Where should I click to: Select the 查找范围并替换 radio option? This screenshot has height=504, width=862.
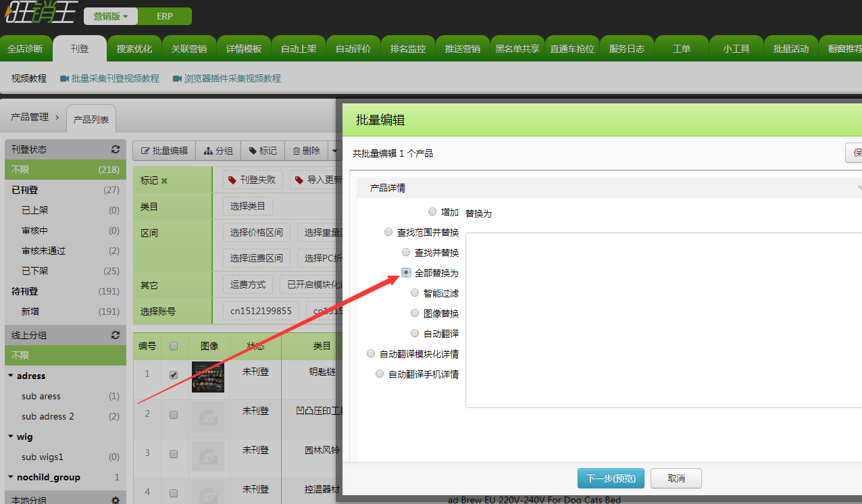point(388,232)
